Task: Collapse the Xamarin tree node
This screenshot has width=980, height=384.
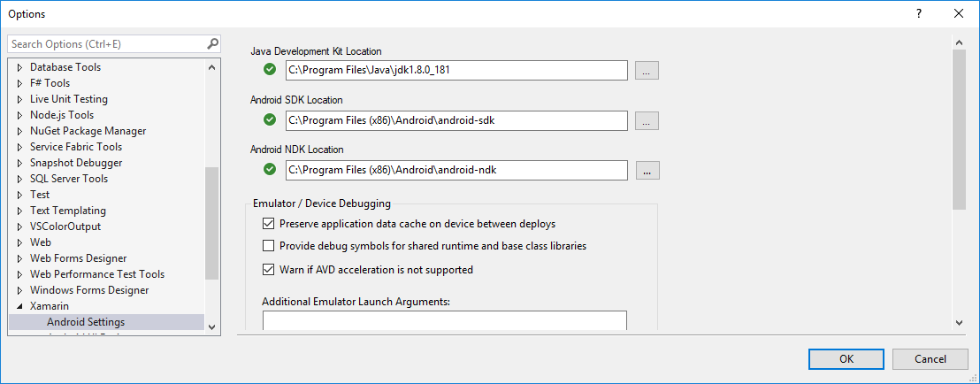Action: [x=19, y=306]
